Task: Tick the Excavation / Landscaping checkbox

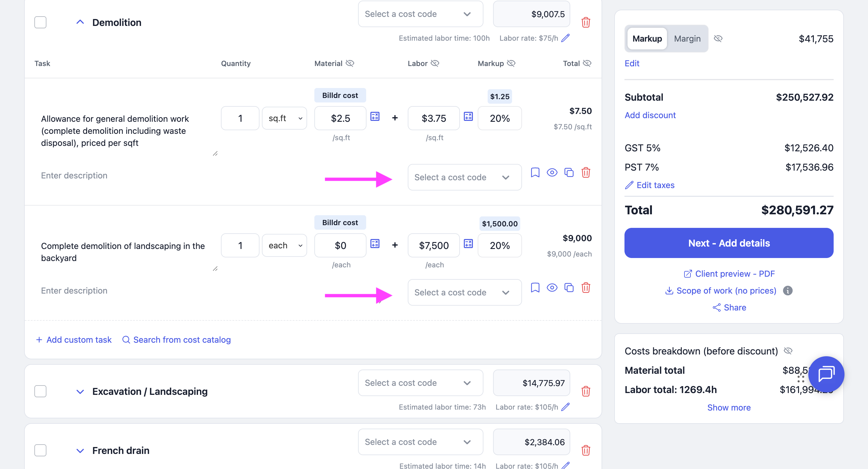Action: point(40,391)
